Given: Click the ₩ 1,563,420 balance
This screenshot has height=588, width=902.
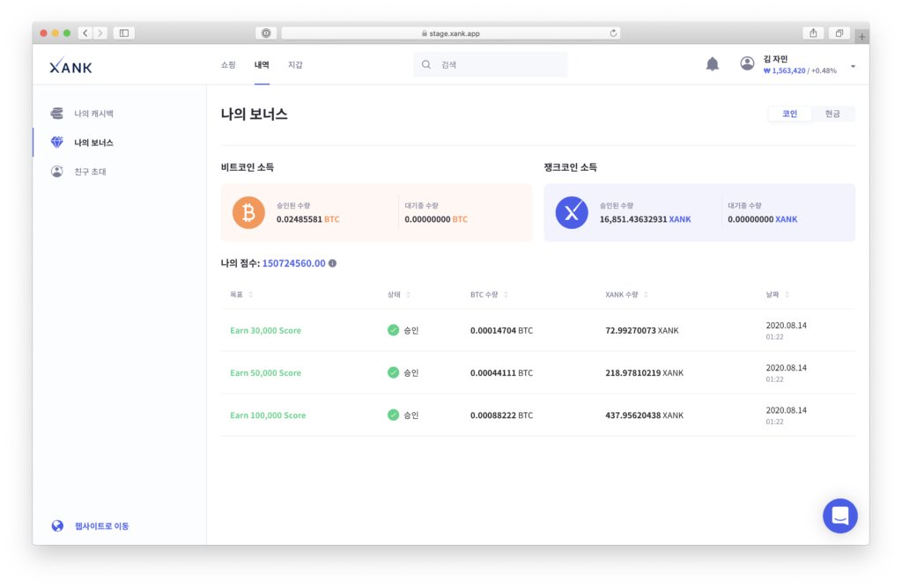Looking at the screenshot, I should (784, 70).
